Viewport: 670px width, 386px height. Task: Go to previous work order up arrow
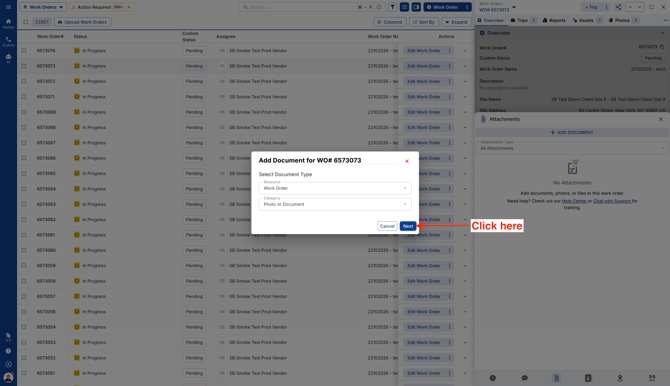coord(630,7)
